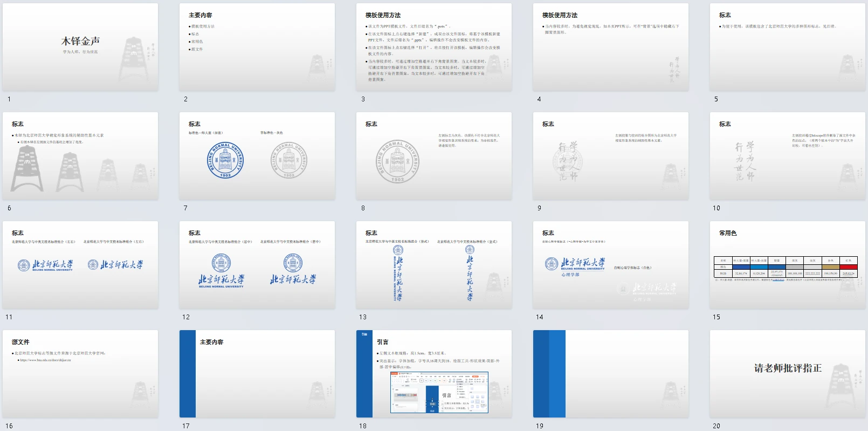Select slide 4 模板使用方法 thumbnail

tap(611, 47)
